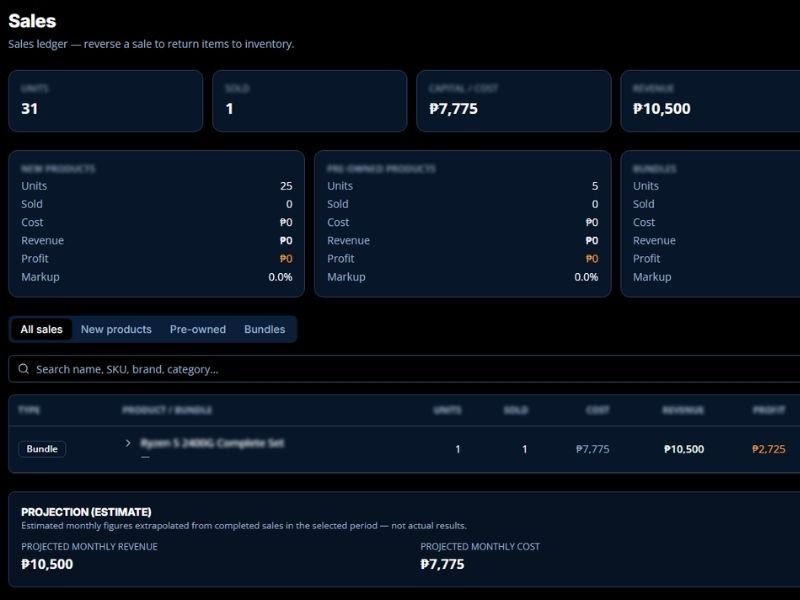Expand the Bundle sale row chevron

point(128,443)
